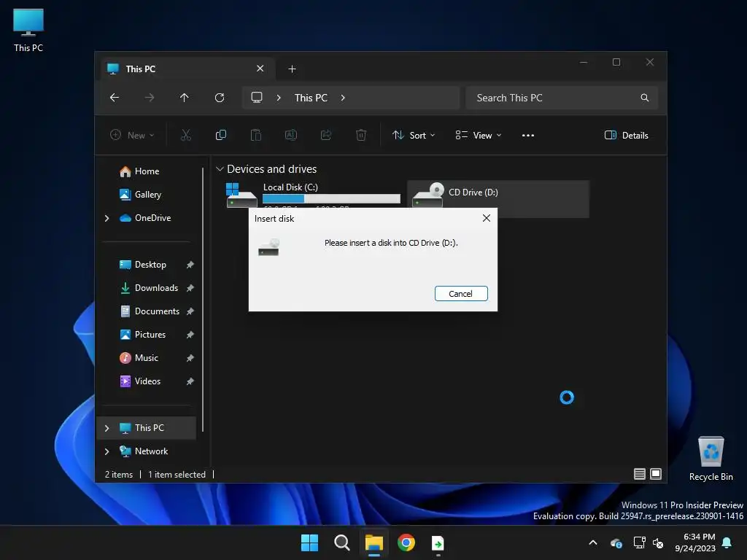Click the search magnifier in Explorer
Image resolution: width=747 pixels, height=560 pixels.
click(x=645, y=98)
